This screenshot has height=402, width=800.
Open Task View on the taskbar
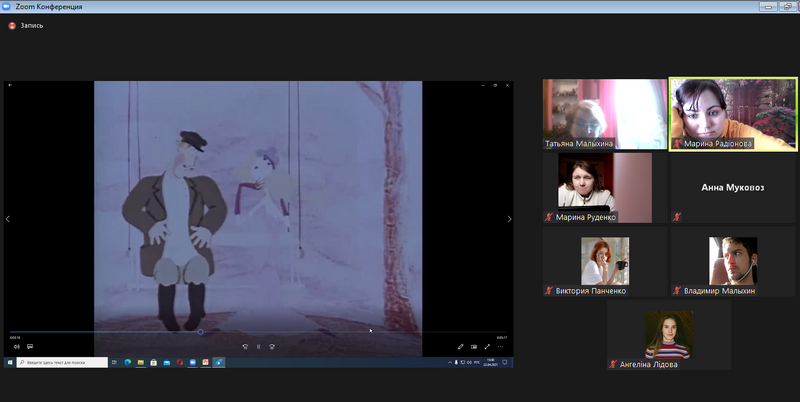114,362
